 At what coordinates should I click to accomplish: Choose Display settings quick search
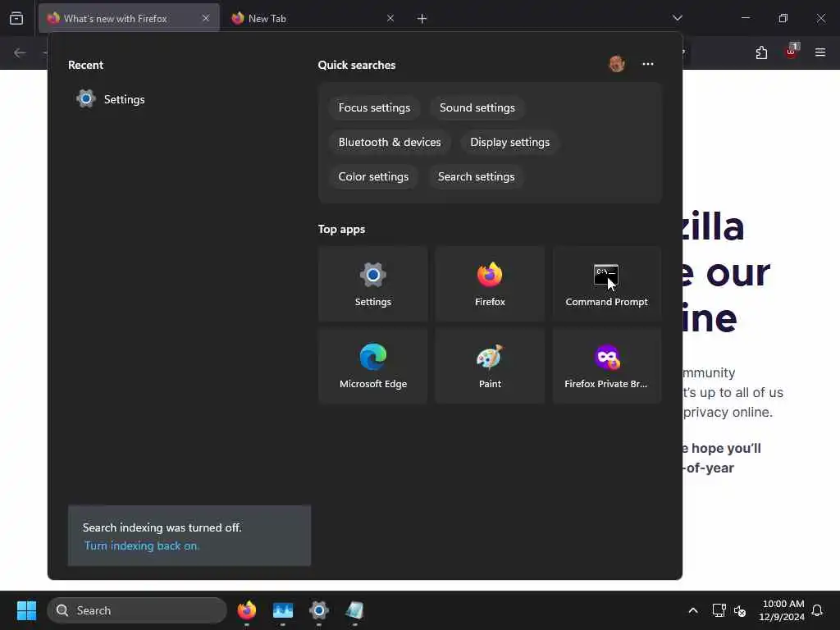point(509,142)
